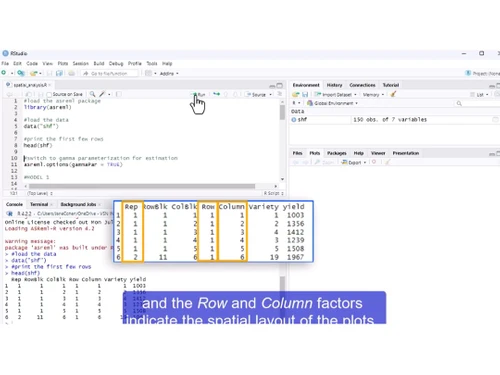Minimize the Plots pane
The image size is (500, 375).
tap(492, 154)
